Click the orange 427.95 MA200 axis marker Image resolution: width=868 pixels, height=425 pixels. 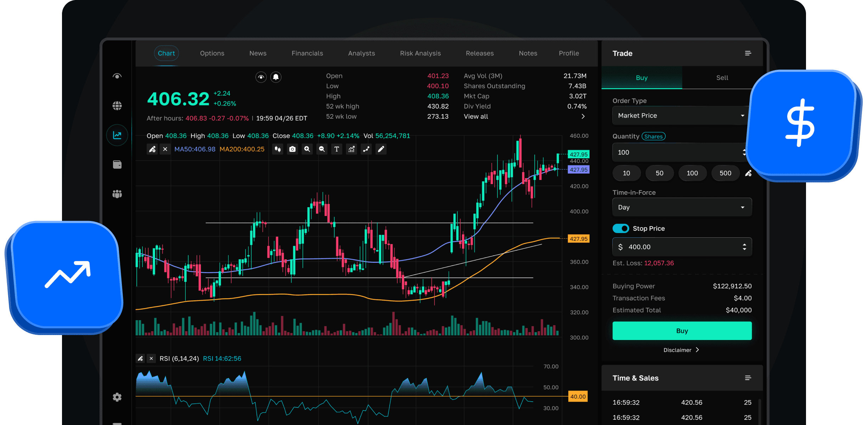(x=579, y=239)
